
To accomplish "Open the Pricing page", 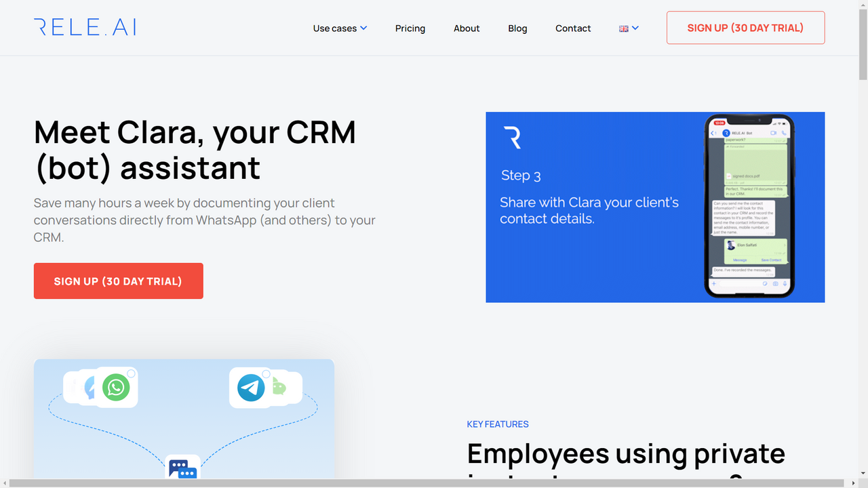I will [410, 28].
